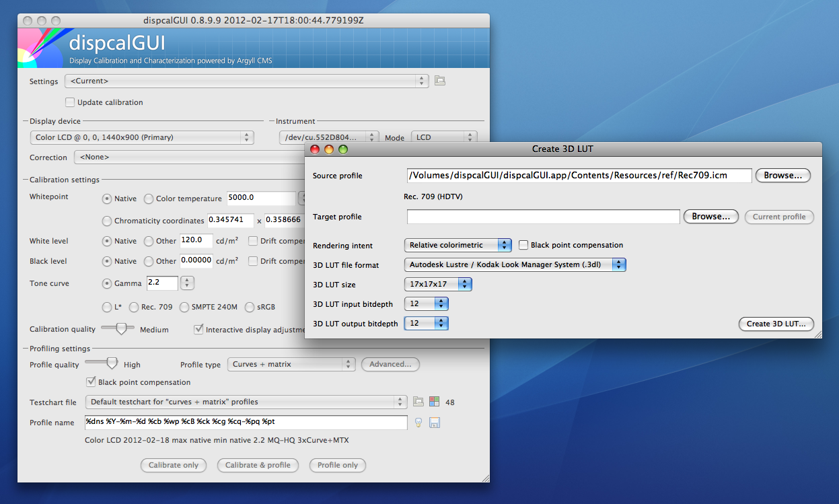Click the floppy disk icon beside Profile name
The height and width of the screenshot is (504, 839).
point(435,423)
